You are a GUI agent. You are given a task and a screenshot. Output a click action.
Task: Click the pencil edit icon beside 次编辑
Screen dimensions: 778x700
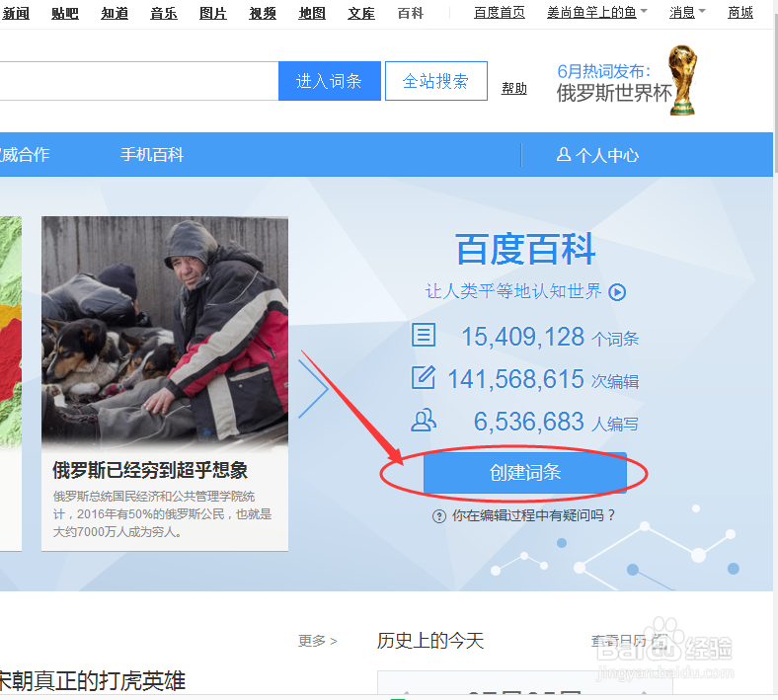[x=424, y=377]
